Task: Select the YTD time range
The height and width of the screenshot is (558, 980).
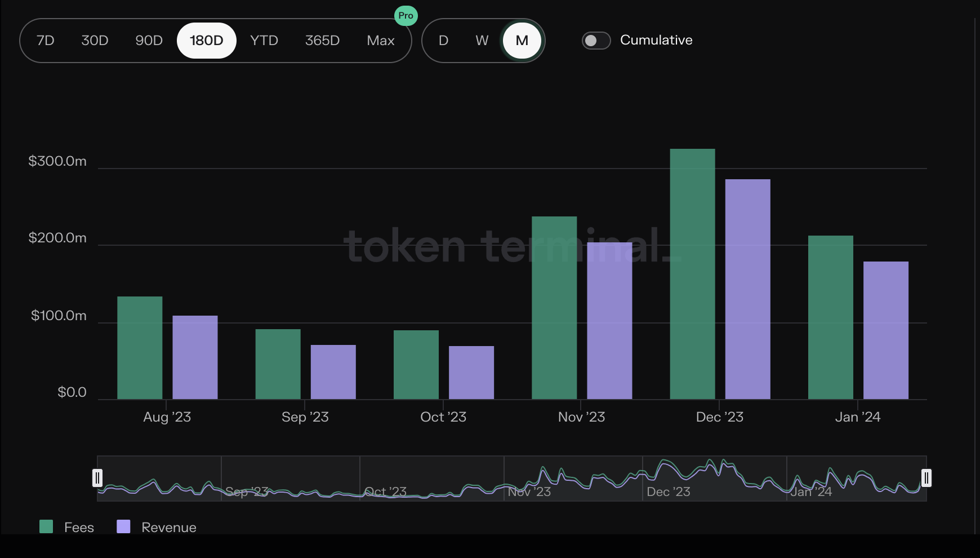Action: point(264,40)
